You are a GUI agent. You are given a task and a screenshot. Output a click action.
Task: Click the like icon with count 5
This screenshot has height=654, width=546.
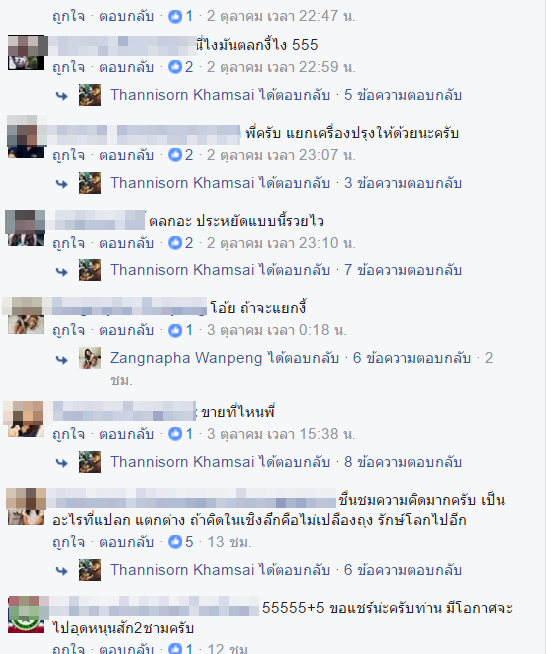click(x=175, y=542)
